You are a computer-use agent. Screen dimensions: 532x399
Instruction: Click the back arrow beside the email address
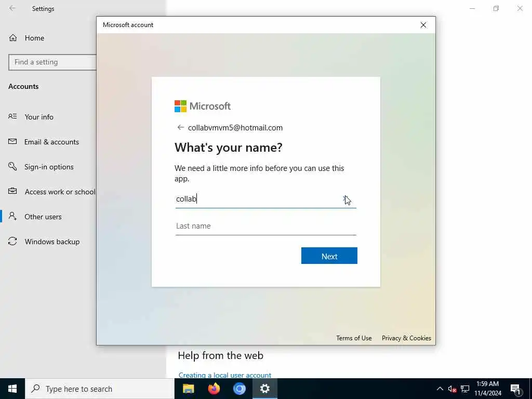pos(180,128)
